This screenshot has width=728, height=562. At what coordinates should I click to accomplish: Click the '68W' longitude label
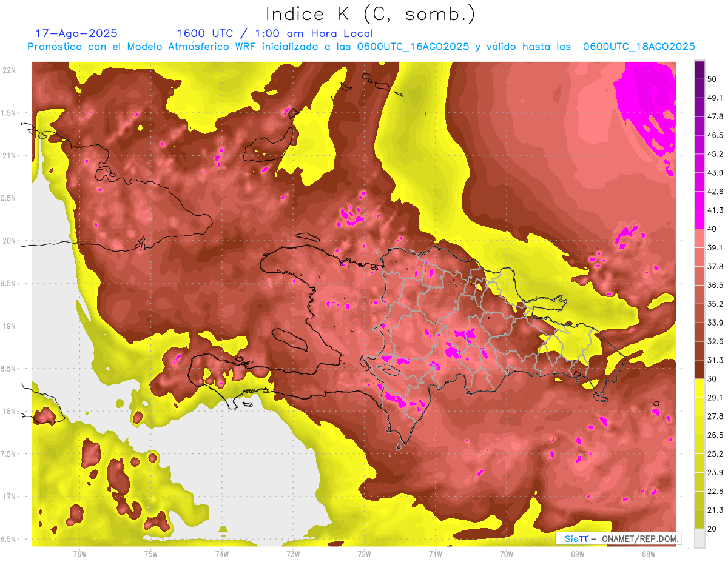tap(649, 554)
